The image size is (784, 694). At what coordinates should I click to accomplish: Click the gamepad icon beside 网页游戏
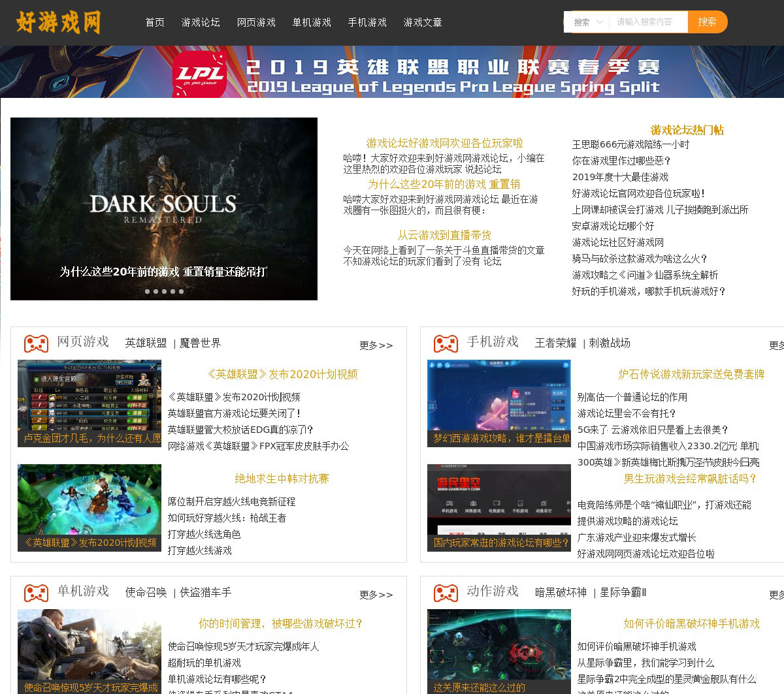pos(36,343)
